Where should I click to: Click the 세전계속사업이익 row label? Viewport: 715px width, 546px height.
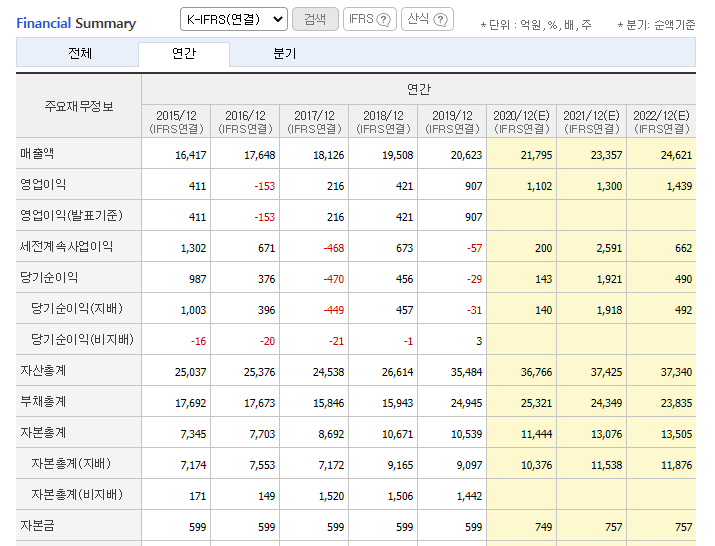pyautogui.click(x=66, y=246)
